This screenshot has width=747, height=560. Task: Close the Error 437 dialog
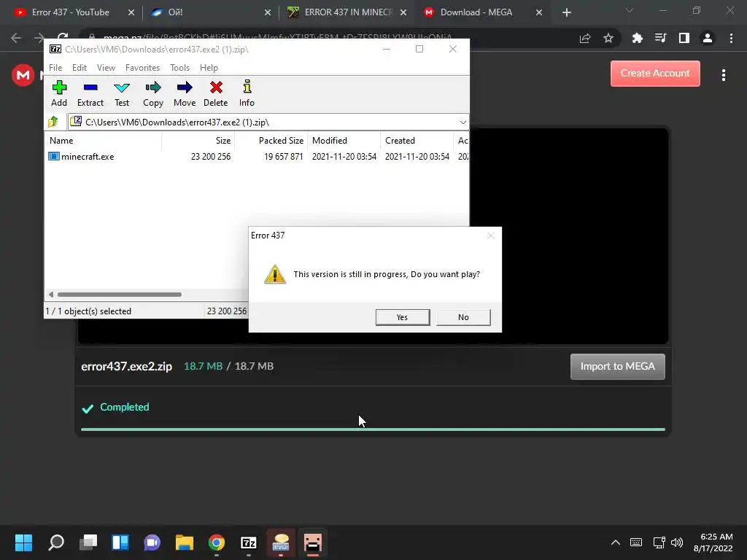click(x=491, y=236)
